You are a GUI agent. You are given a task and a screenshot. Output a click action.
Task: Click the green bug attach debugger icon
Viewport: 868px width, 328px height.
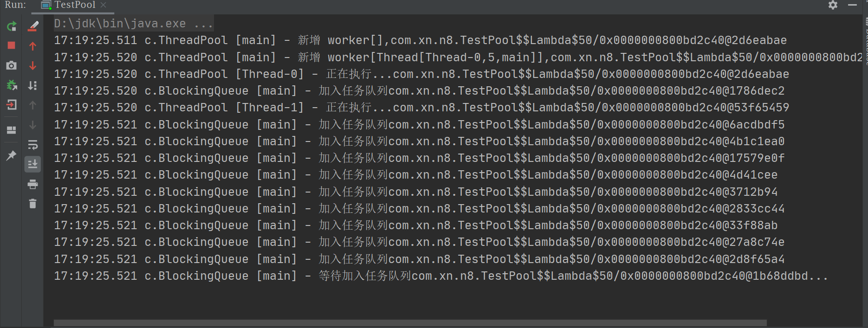12,85
